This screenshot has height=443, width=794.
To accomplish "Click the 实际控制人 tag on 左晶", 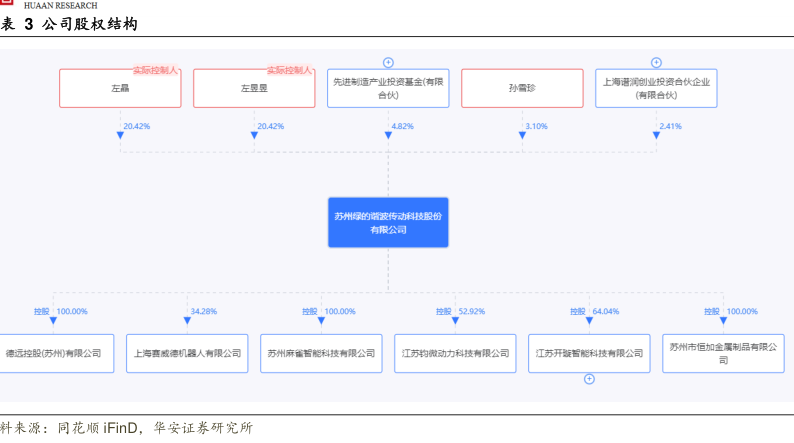I will tap(155, 70).
